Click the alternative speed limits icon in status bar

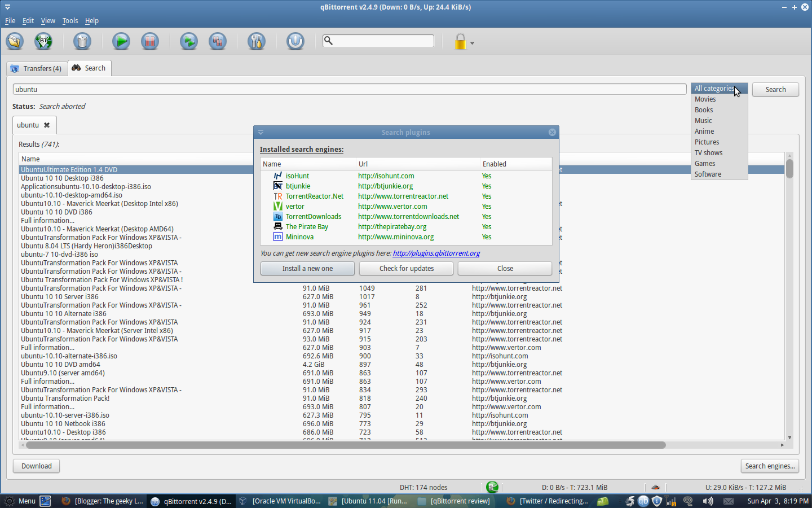655,487
